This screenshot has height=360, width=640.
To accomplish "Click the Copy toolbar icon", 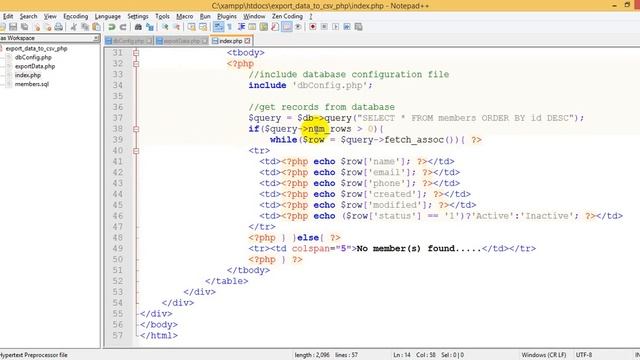I will [x=85, y=27].
